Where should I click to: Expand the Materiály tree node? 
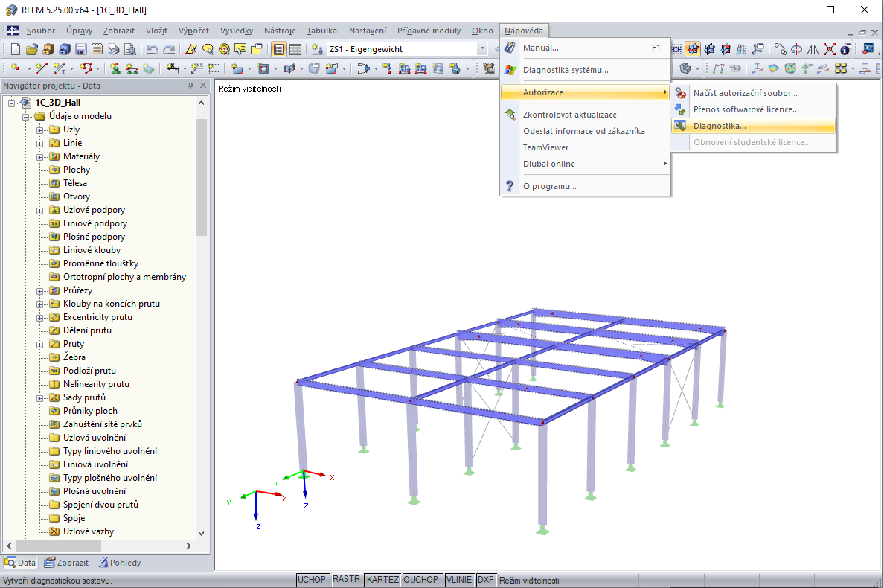(39, 157)
